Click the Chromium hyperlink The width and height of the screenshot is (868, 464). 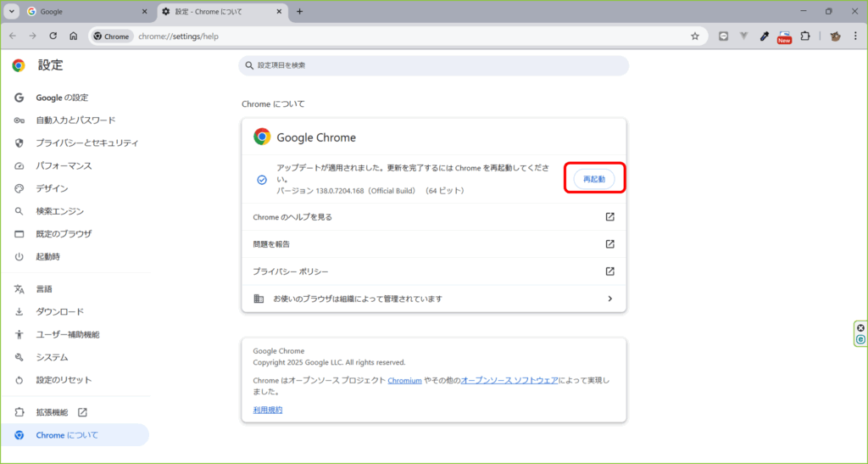tap(404, 380)
